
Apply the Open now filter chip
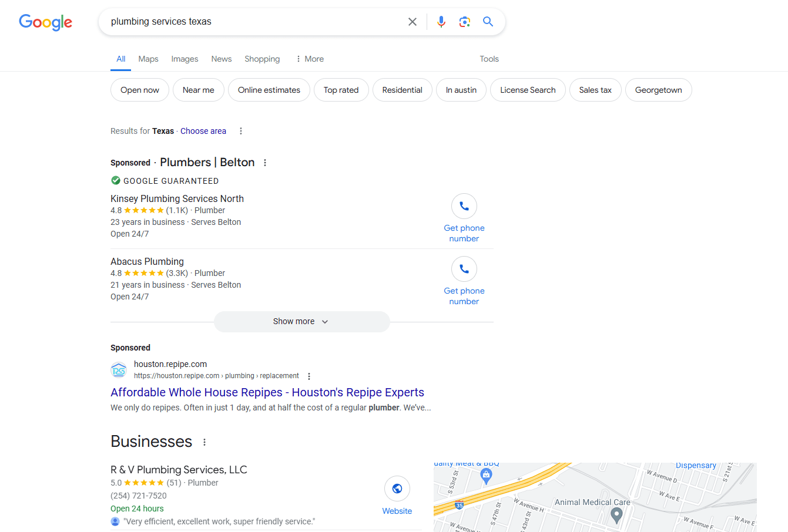pos(140,90)
